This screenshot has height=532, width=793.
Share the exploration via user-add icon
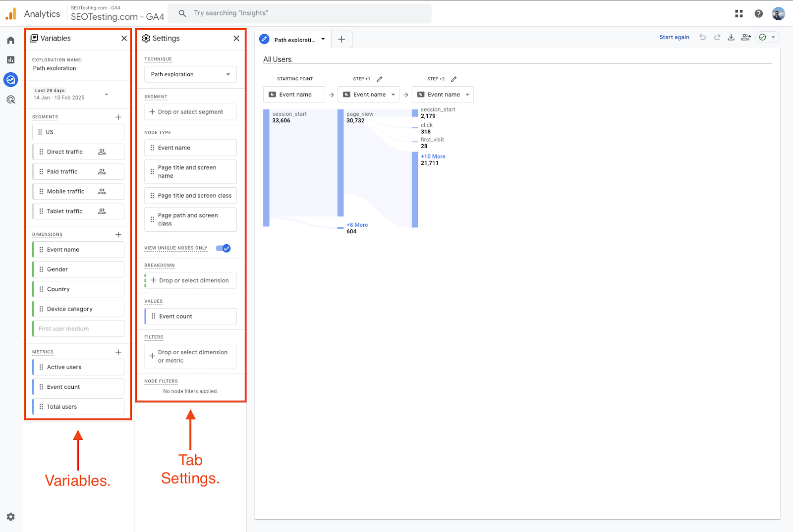[x=745, y=37]
